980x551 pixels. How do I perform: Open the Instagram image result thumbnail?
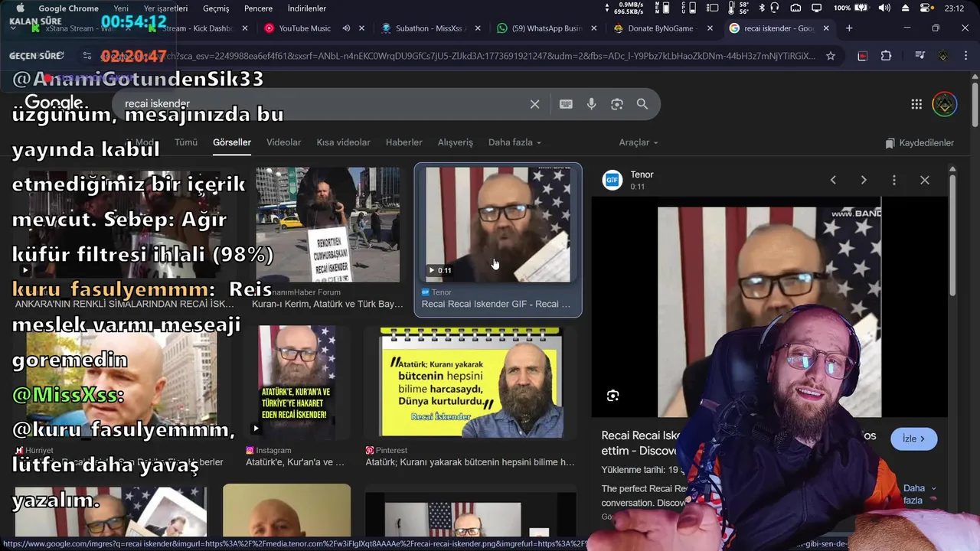click(296, 383)
